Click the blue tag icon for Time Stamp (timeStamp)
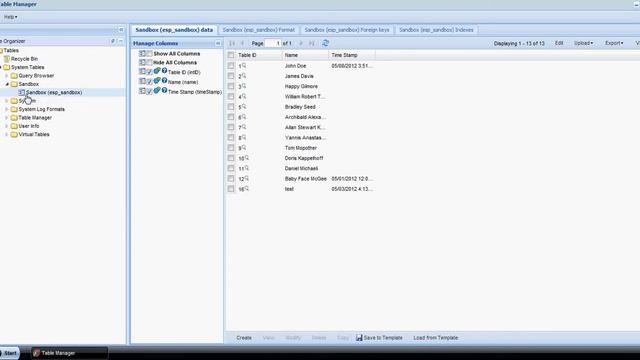640x360 pixels. (157, 91)
